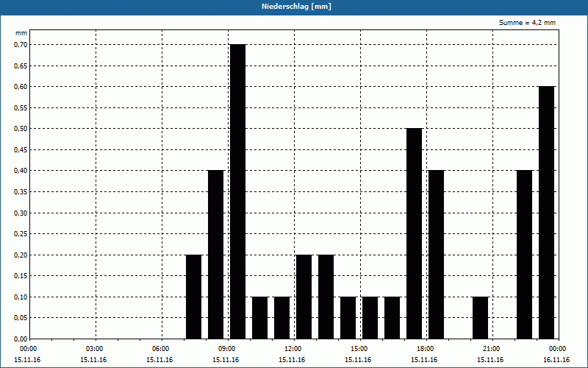Select the 15:00 time label
This screenshot has width=588, height=368.
[360, 349]
